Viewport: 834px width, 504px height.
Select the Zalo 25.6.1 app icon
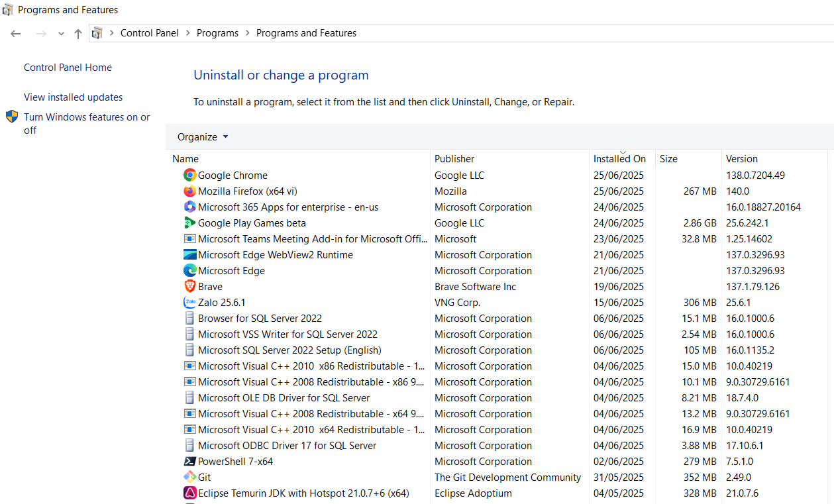189,303
